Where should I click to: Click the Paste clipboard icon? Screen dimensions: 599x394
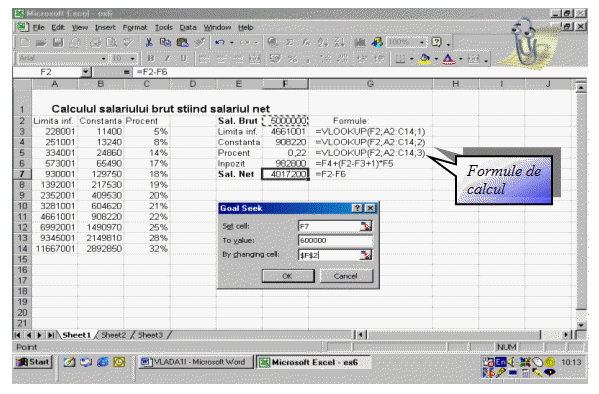click(183, 42)
